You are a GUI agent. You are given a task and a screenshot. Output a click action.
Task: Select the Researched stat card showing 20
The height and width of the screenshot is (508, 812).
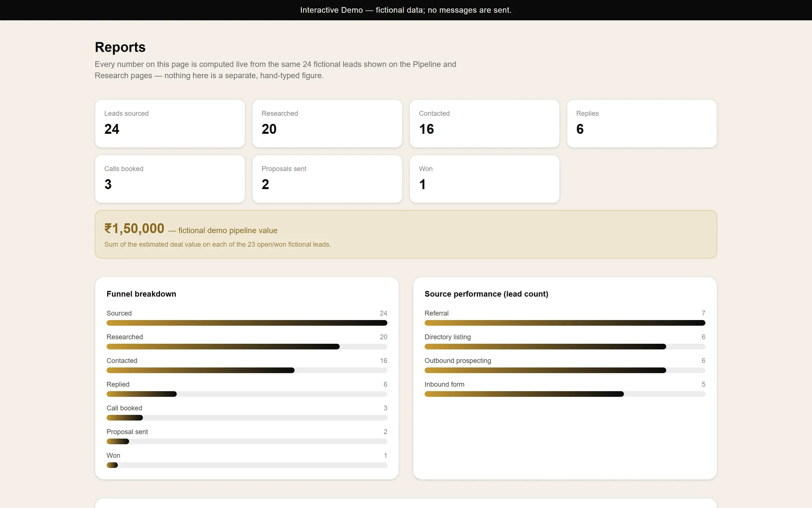coord(327,124)
